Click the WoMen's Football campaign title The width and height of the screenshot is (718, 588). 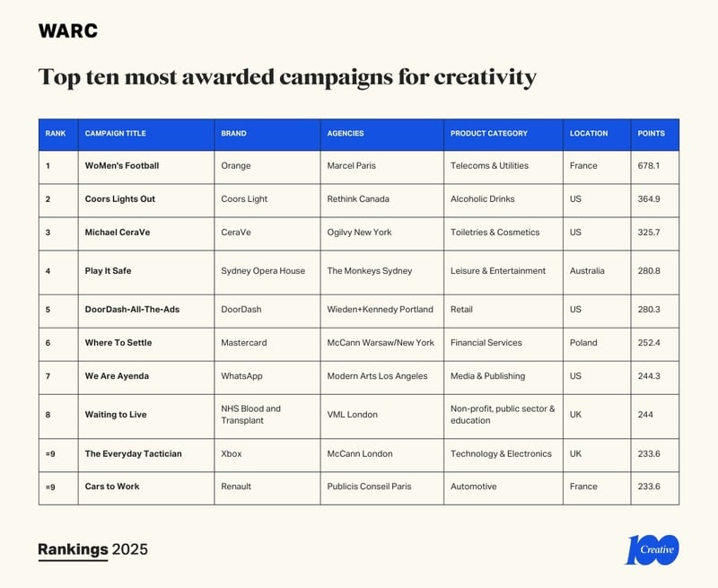pos(122,166)
